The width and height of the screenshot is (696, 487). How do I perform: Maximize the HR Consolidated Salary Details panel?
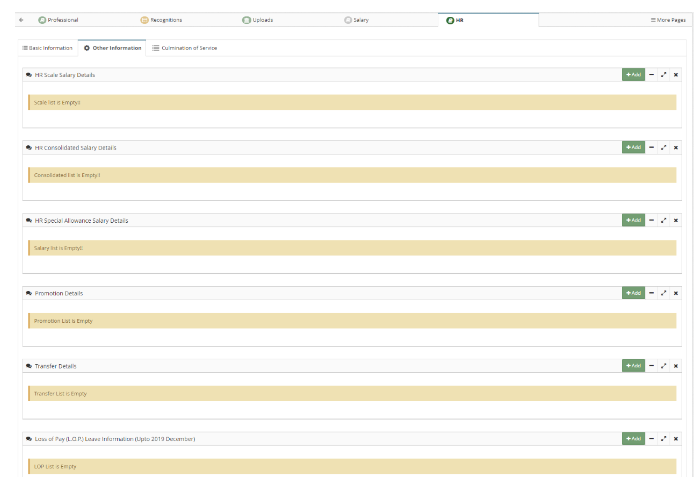point(664,148)
